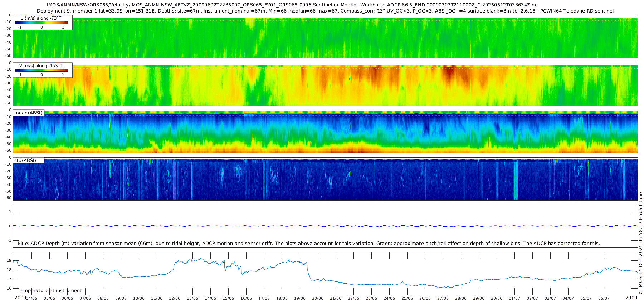Click the 'mean(ABSI)' panel label

tap(28, 113)
